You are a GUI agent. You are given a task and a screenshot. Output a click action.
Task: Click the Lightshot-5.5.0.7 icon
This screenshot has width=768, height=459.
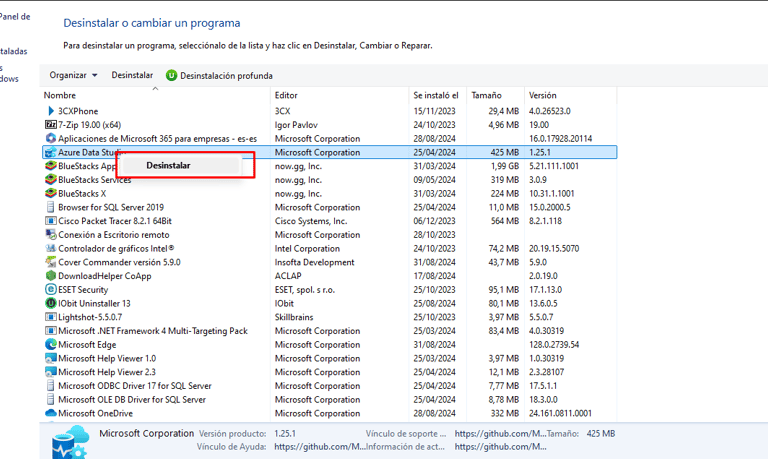point(50,317)
